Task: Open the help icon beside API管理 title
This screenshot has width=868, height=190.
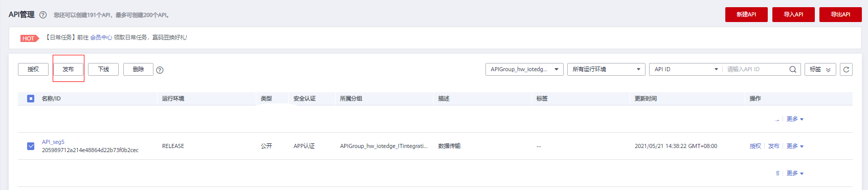Action: coord(43,15)
